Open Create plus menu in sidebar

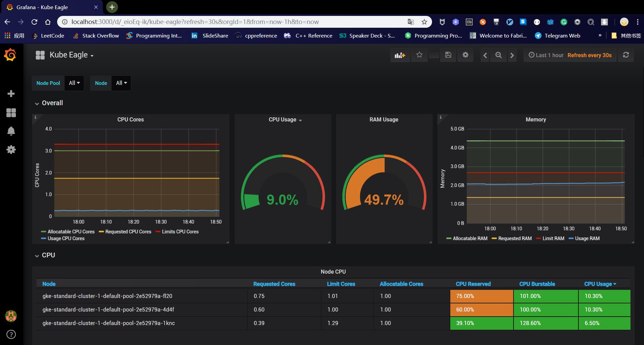point(11,94)
